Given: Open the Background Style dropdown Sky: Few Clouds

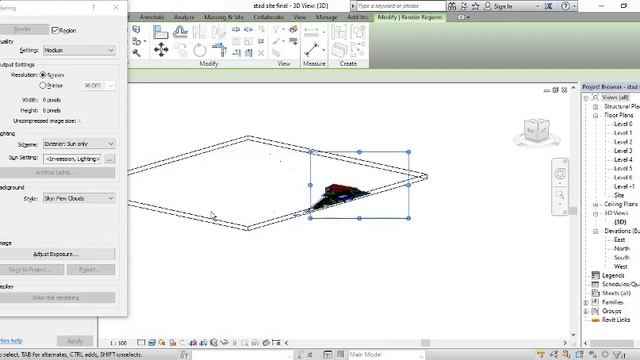Looking at the screenshot, I should (x=79, y=198).
